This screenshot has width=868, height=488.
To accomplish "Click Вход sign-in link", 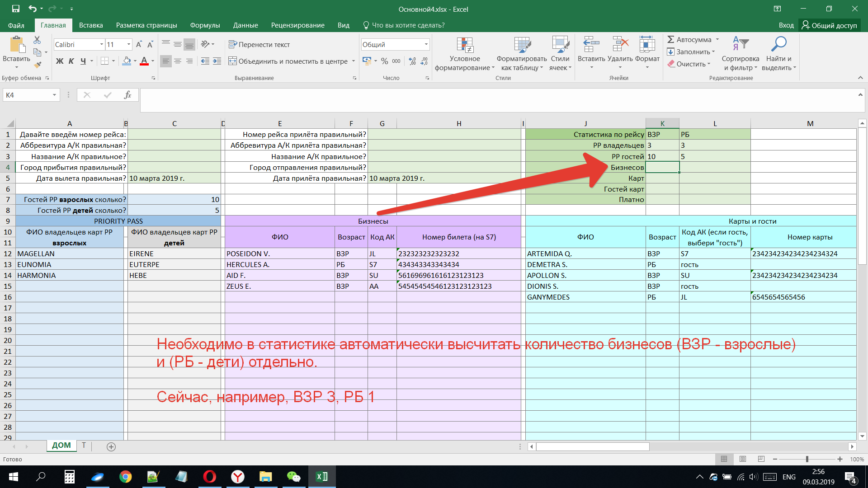I will pyautogui.click(x=786, y=25).
